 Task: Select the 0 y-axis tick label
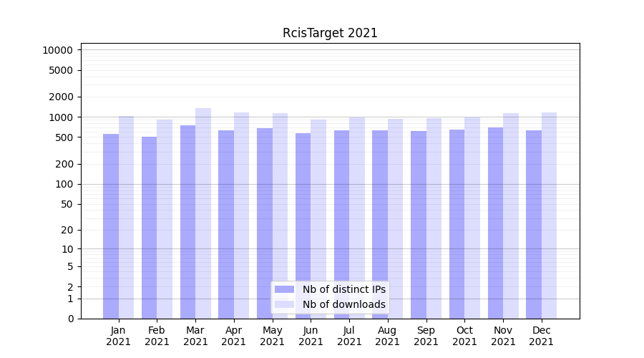(x=70, y=319)
